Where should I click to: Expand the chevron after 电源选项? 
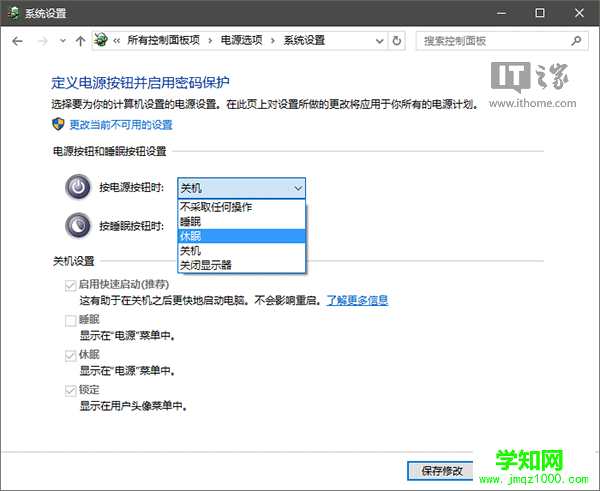coord(272,41)
